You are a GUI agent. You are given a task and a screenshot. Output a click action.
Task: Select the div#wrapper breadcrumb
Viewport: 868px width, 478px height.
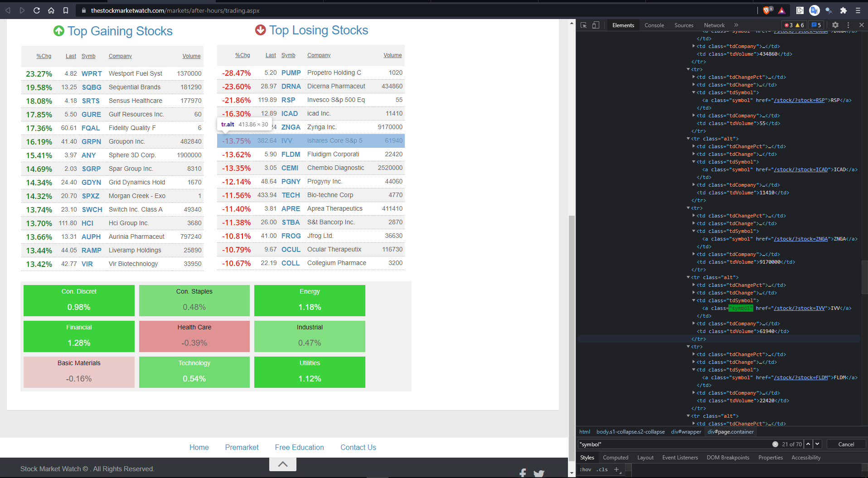(686, 432)
